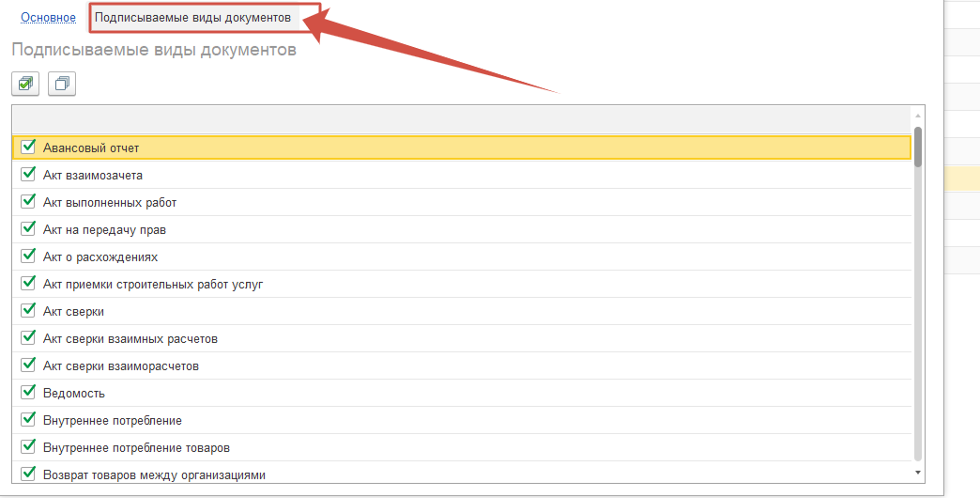The height and width of the screenshot is (498, 980).
Task: Click the Uncheck all items icon
Action: click(62, 84)
